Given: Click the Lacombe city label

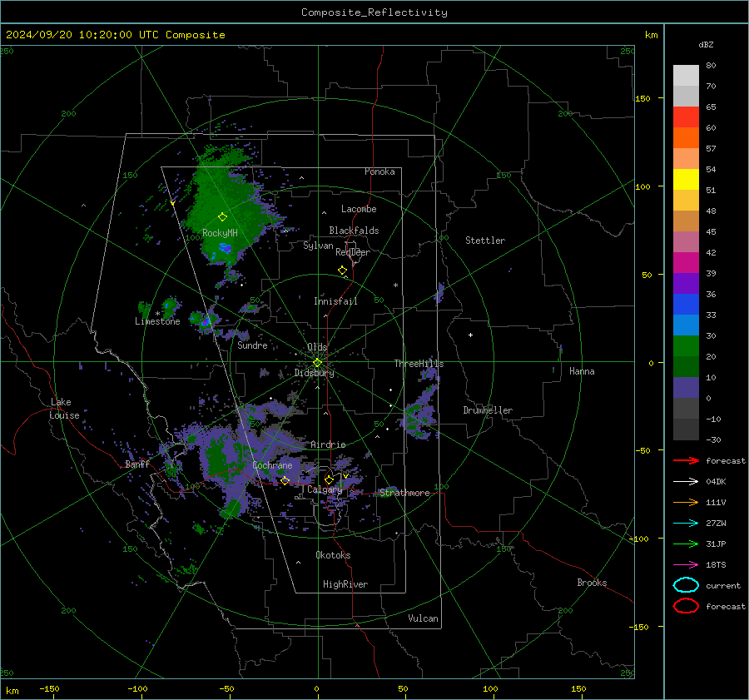Looking at the screenshot, I should pos(359,209).
